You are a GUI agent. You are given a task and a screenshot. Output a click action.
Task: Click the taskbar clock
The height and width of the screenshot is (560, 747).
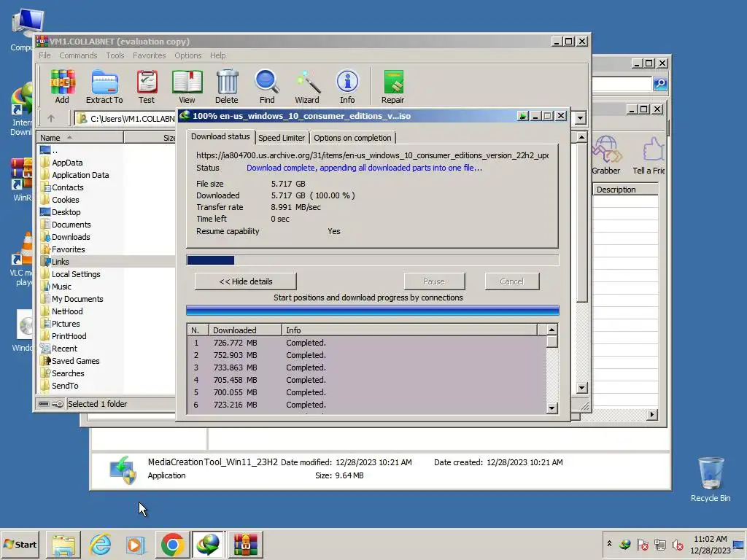(x=711, y=544)
